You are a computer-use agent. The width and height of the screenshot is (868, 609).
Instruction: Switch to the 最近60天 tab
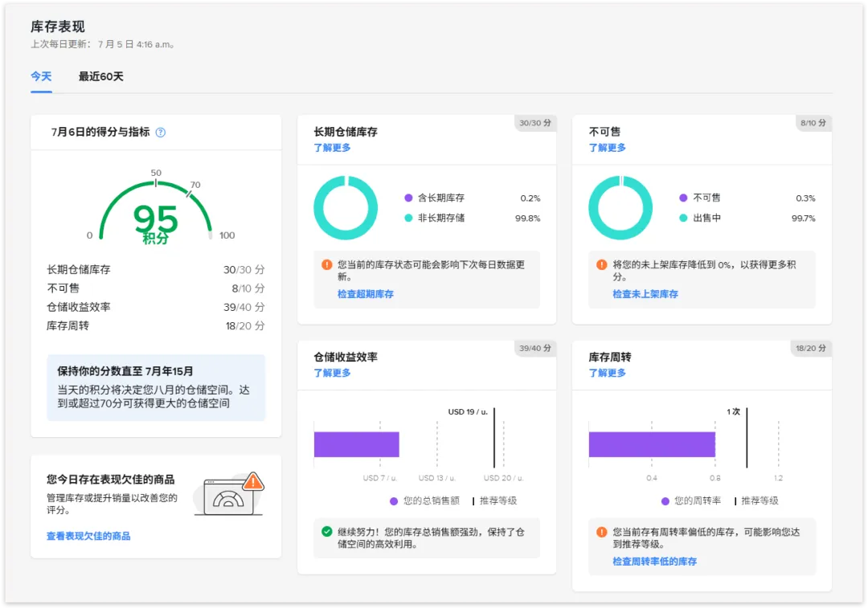pos(100,76)
